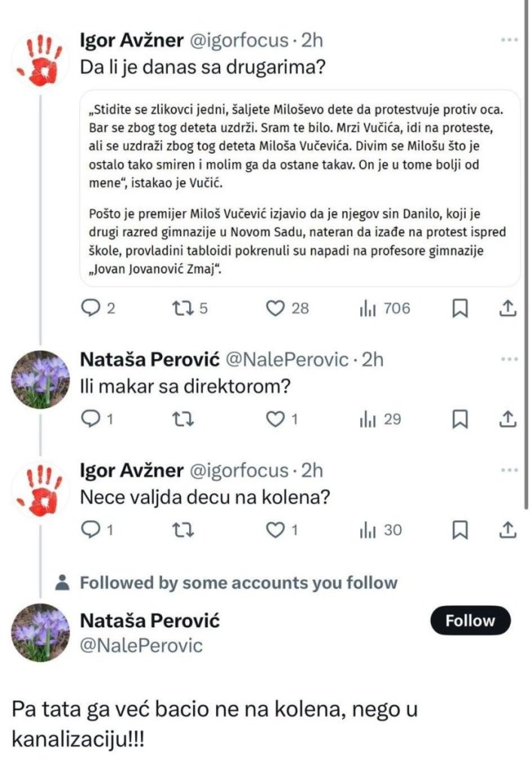Image resolution: width=532 pixels, height=772 pixels.
Task: Bookmark the 'Nece valjda decu' tweet
Action: (461, 530)
